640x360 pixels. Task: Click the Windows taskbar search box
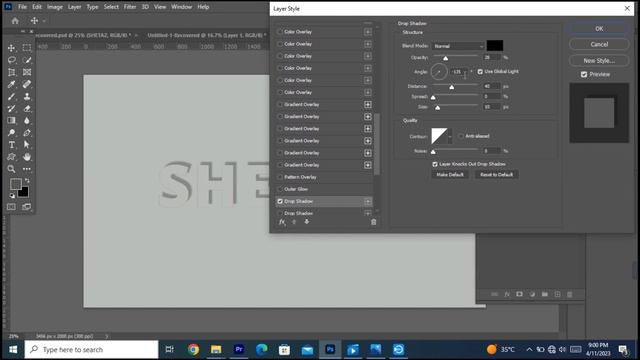point(91,349)
